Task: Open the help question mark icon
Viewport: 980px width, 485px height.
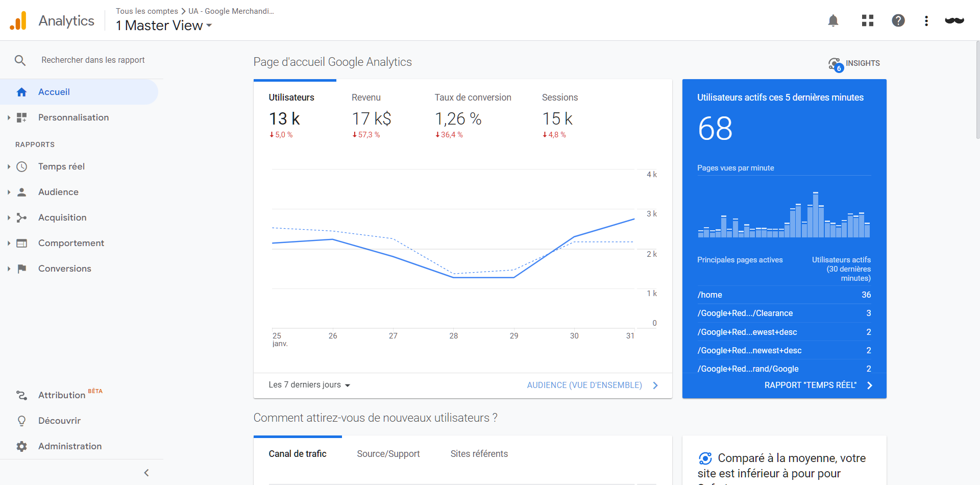Action: point(898,20)
